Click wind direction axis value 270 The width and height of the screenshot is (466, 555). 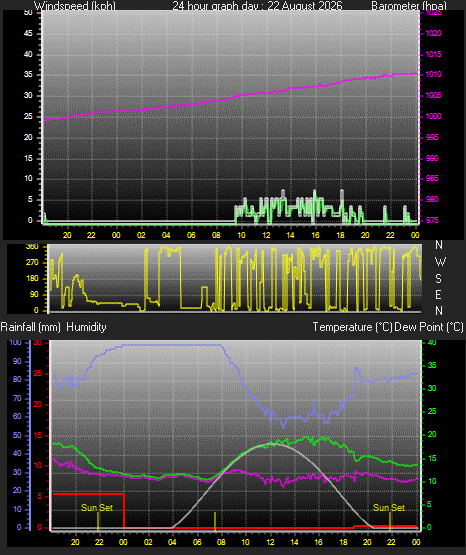[32, 263]
